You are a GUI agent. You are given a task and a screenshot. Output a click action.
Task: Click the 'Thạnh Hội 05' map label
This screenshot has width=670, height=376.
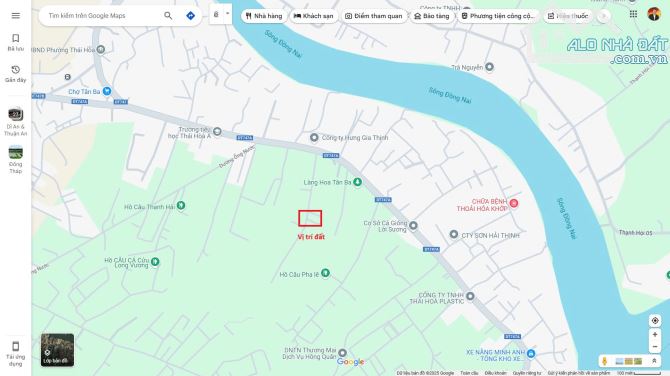635,232
